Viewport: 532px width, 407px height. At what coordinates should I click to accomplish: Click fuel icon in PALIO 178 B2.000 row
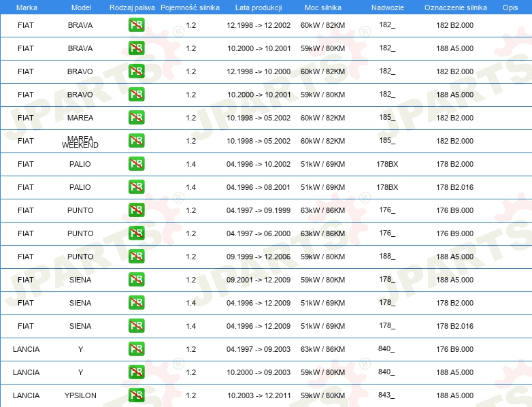coord(136,163)
